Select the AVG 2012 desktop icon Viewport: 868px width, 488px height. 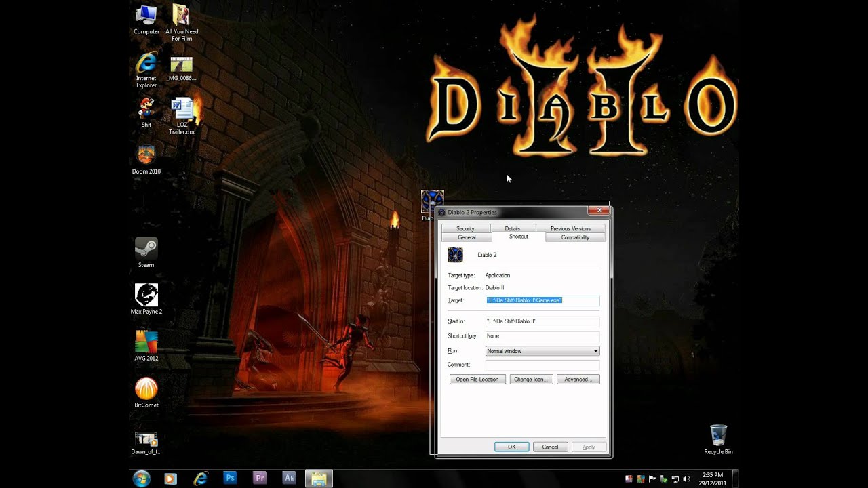146,346
